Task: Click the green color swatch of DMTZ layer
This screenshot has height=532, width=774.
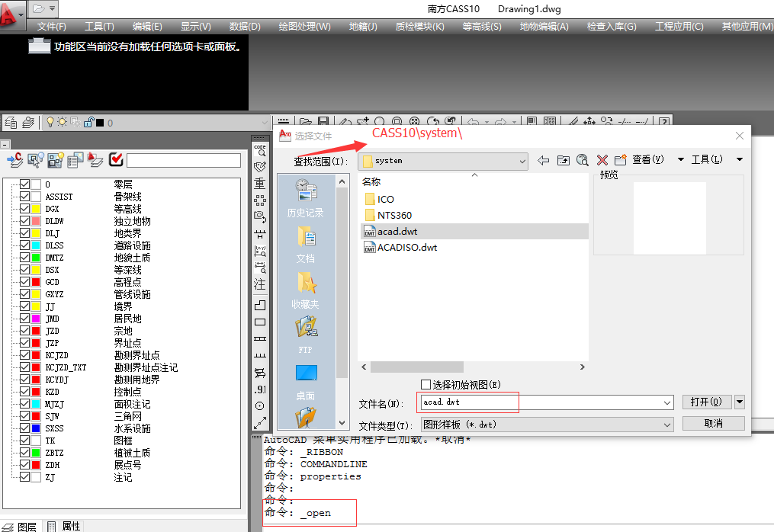Action: 36,258
